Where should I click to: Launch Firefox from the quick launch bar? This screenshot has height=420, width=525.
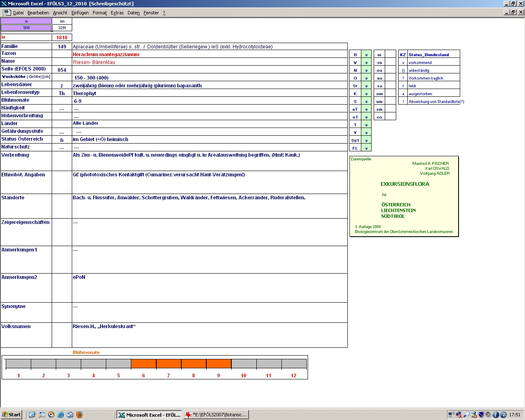click(80, 415)
